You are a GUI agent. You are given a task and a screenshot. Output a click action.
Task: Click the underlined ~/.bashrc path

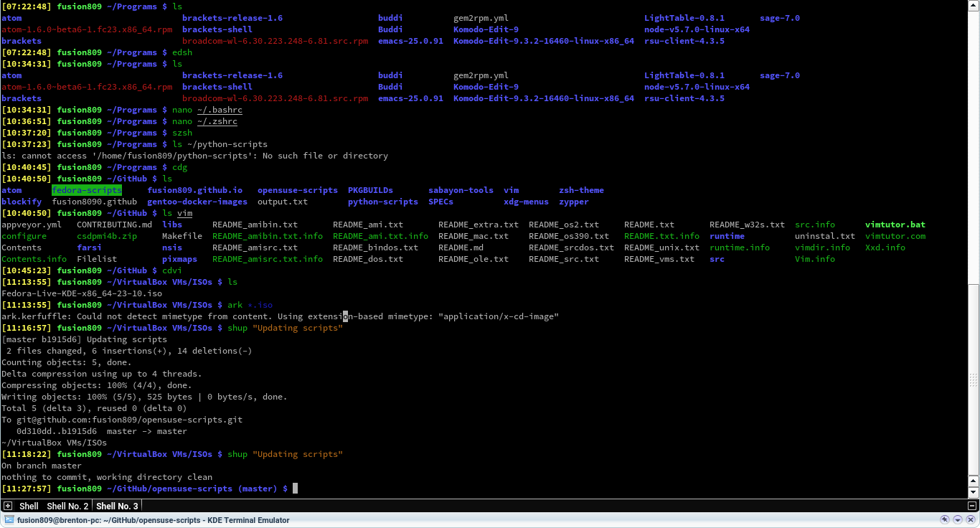point(220,110)
